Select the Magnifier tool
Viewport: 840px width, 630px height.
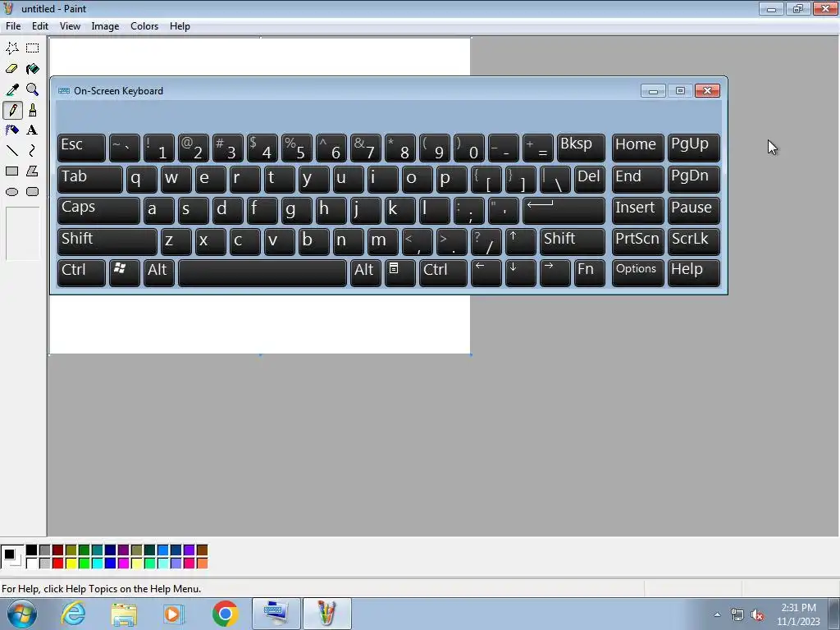[x=33, y=89]
